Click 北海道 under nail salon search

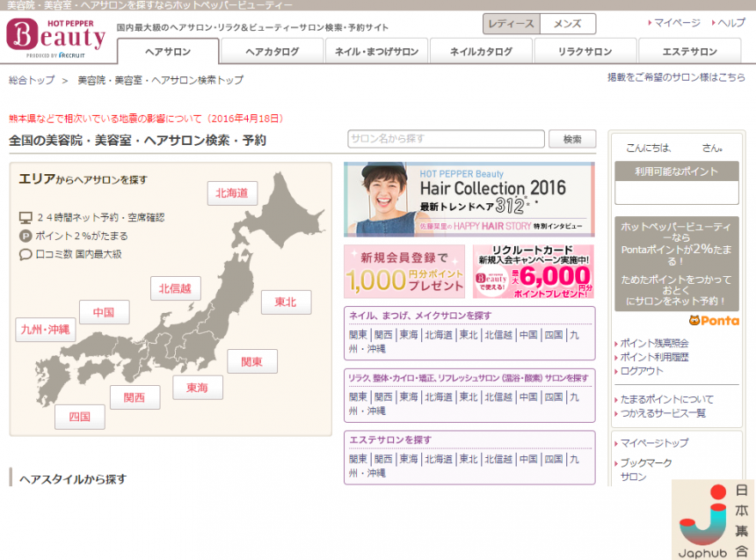(x=439, y=335)
